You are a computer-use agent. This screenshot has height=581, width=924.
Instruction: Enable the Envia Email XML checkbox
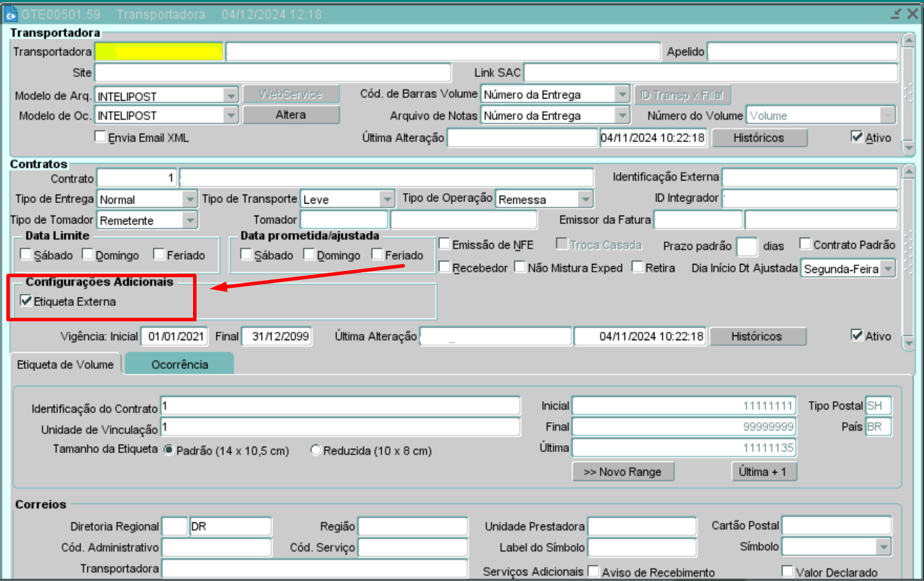100,137
